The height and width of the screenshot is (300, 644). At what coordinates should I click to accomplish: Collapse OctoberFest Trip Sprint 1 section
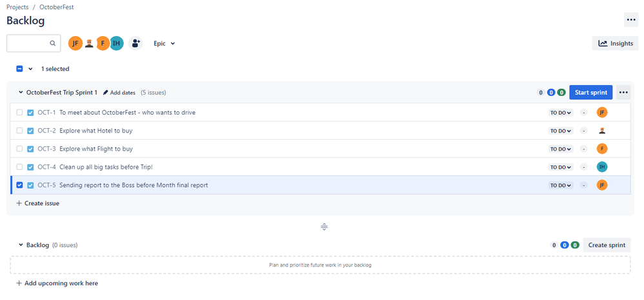[x=21, y=92]
